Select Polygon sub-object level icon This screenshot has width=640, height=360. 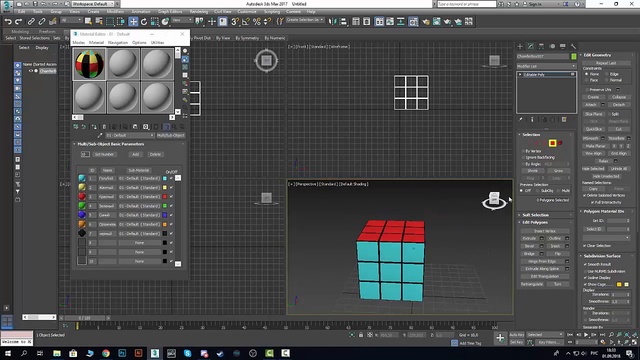pyautogui.click(x=552, y=143)
